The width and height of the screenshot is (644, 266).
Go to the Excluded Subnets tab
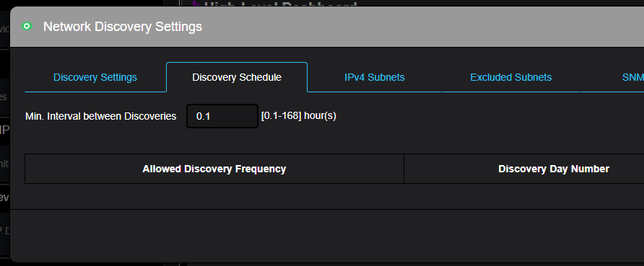[x=511, y=77]
